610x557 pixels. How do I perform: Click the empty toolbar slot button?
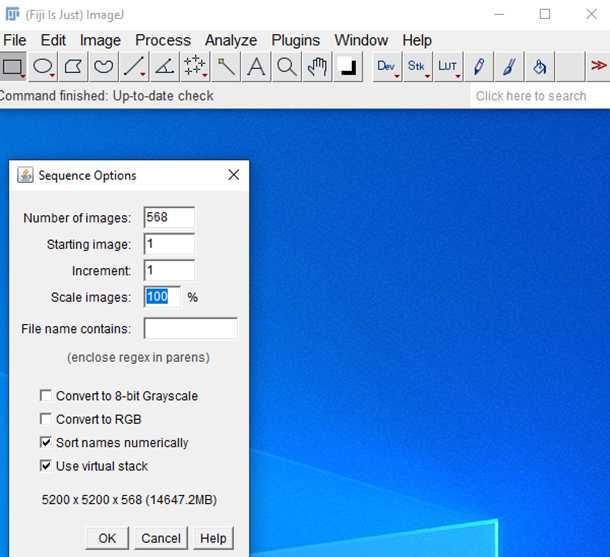pos(570,67)
